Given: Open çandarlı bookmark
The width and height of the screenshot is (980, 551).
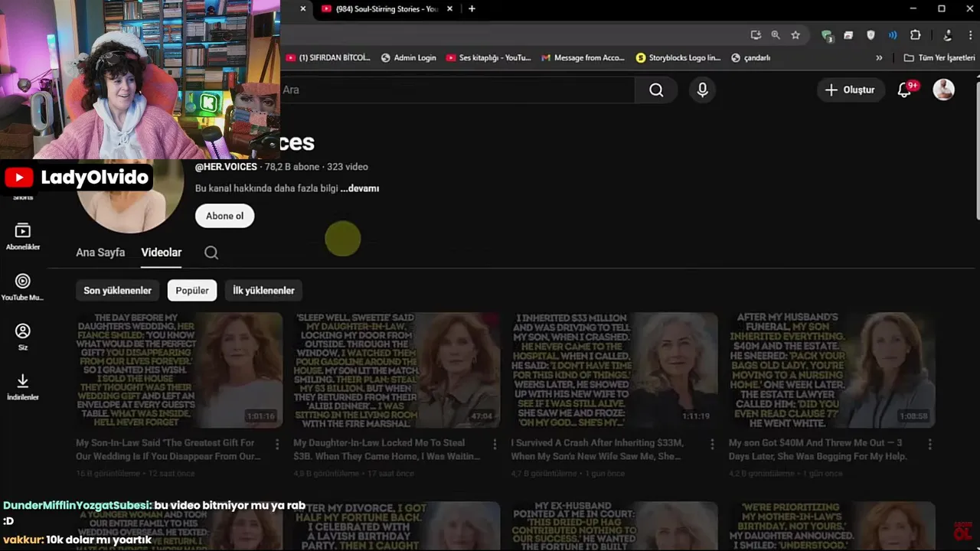Looking at the screenshot, I should [751, 57].
